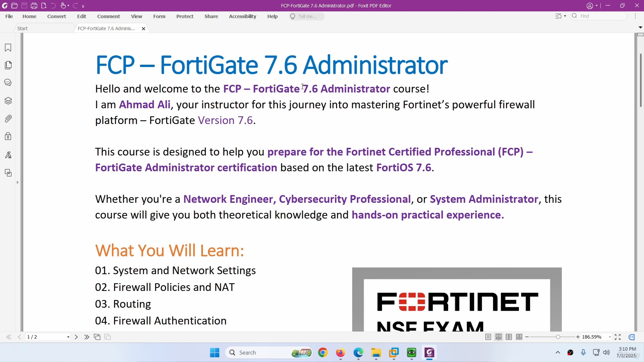Switch to continuous page view
Viewport: 644px width, 362px height.
[x=498, y=337]
